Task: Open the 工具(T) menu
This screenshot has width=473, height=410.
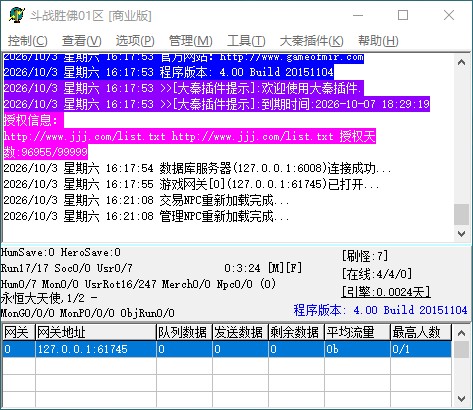Action: 246,41
